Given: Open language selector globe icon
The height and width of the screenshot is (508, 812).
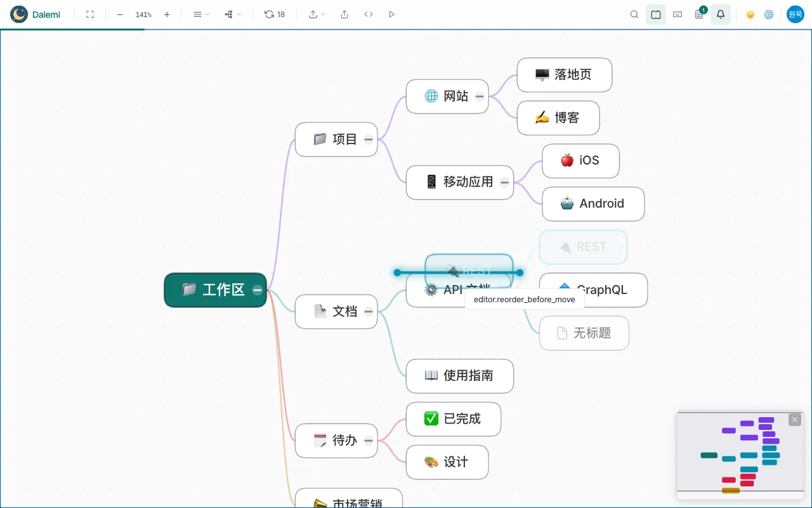Looking at the screenshot, I should tap(769, 14).
